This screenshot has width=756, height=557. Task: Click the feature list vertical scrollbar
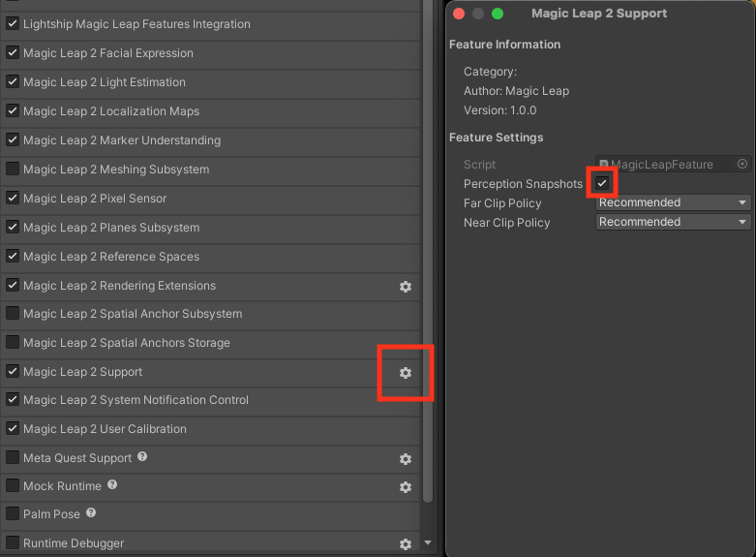[x=428, y=251]
